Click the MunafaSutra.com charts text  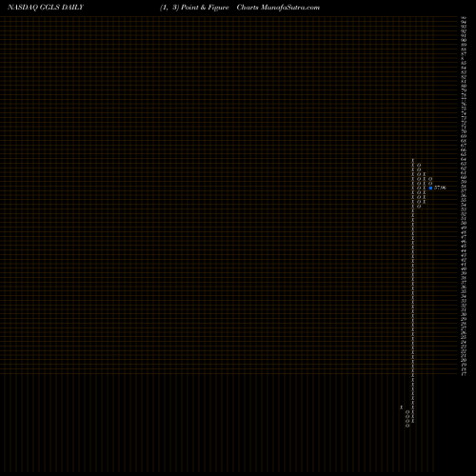coord(278,8)
